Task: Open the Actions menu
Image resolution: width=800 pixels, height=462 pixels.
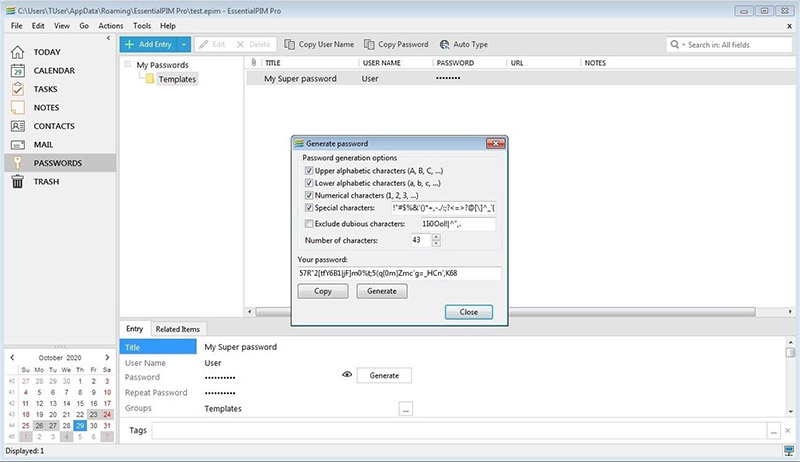Action: (111, 25)
